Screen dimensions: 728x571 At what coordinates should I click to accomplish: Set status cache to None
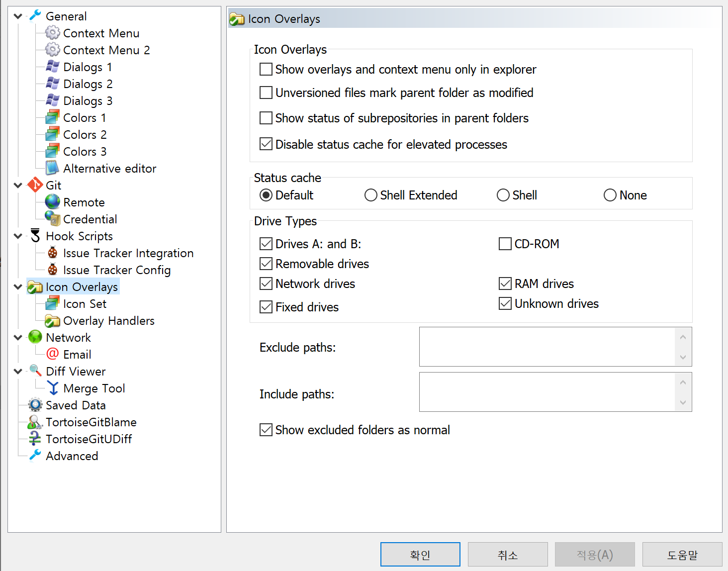coord(610,195)
